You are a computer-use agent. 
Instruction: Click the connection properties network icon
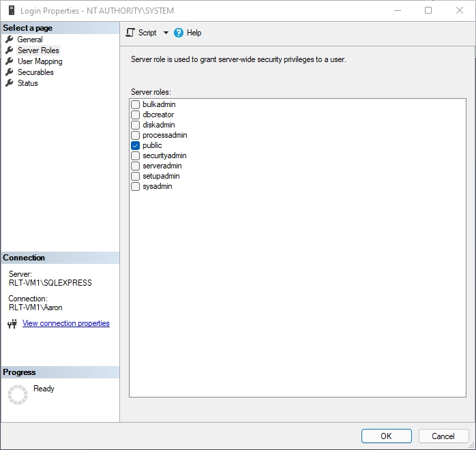pos(12,324)
